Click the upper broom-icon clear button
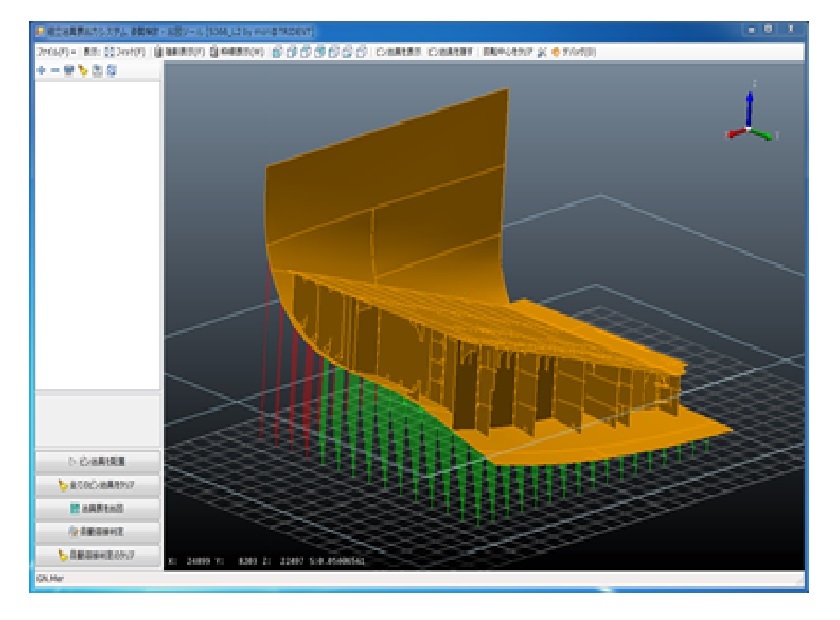The height and width of the screenshot is (620, 840). pos(98,485)
